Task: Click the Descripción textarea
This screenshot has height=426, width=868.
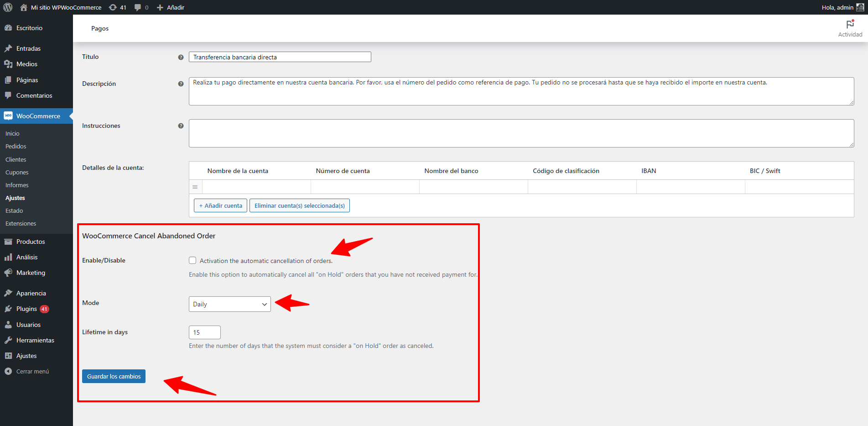Action: [521, 91]
